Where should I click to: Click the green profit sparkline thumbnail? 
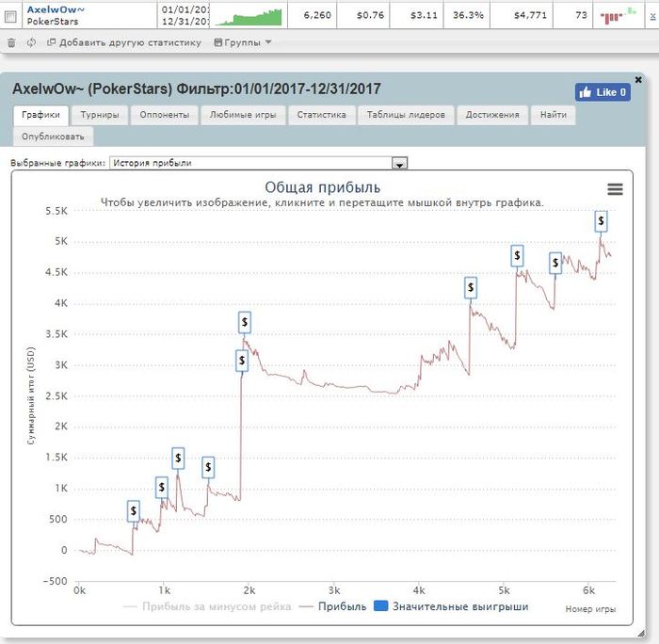[249, 17]
